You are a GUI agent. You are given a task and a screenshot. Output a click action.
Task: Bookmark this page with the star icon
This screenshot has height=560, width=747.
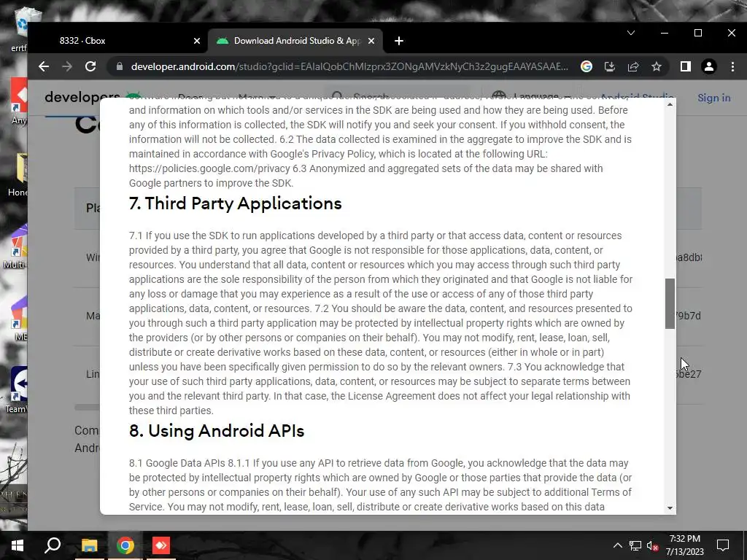click(x=657, y=66)
